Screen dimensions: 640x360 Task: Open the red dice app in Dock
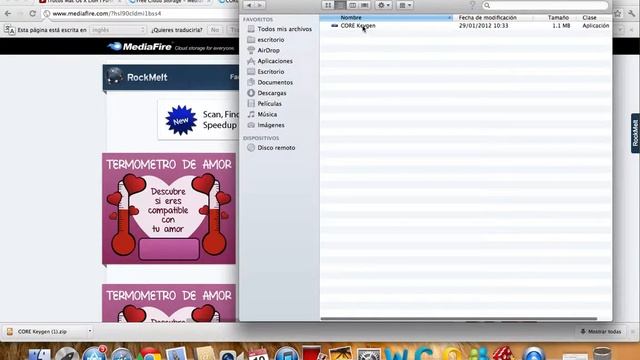pos(504,353)
